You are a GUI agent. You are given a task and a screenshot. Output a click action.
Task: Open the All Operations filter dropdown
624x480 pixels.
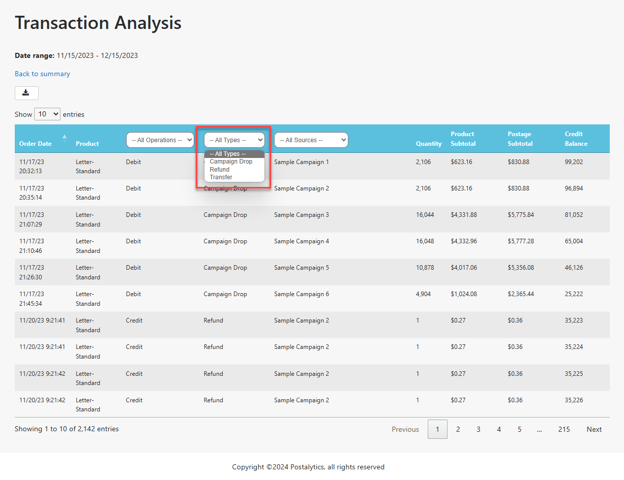160,140
